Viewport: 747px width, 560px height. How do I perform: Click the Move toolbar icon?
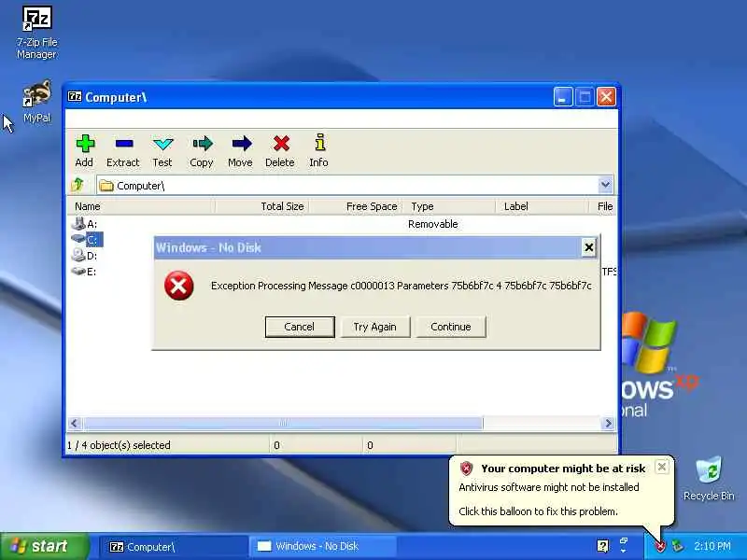pyautogui.click(x=241, y=150)
